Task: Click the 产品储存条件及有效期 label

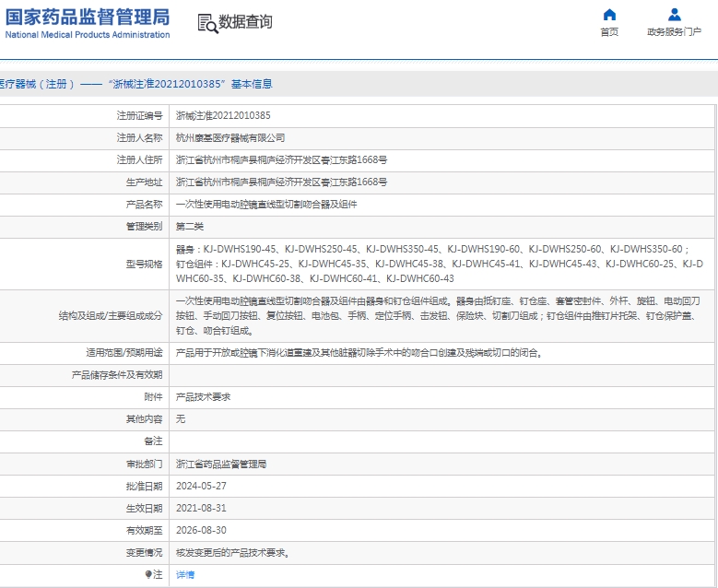Action: tap(117, 375)
